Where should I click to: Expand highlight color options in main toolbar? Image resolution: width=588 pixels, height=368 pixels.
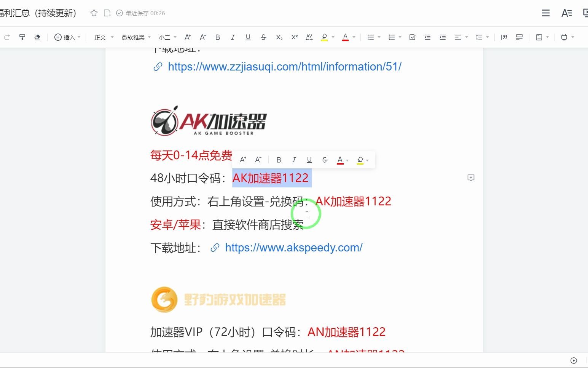pyautogui.click(x=333, y=37)
